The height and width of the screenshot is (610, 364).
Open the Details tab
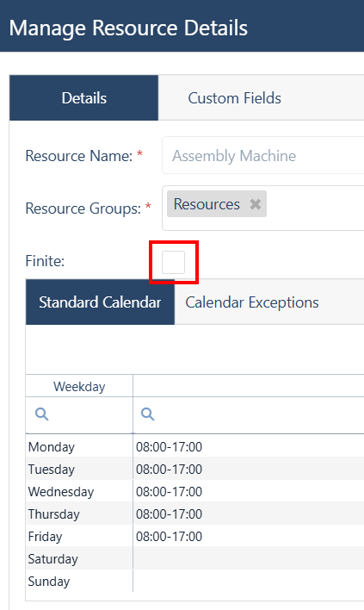point(84,98)
